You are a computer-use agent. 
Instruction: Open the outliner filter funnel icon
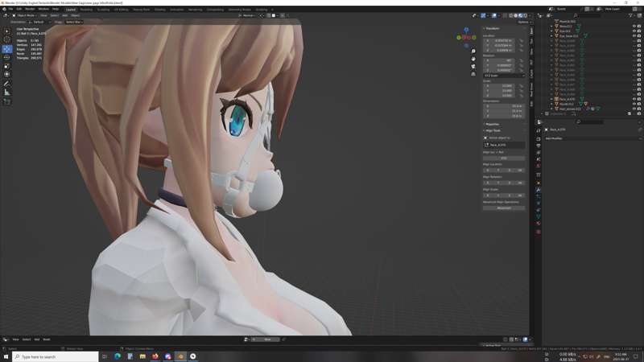pyautogui.click(x=630, y=15)
